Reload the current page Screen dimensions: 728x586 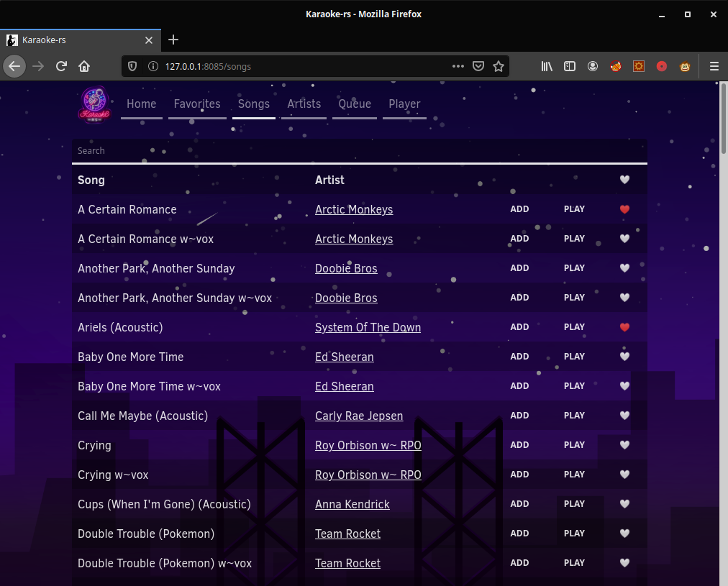coord(61,66)
